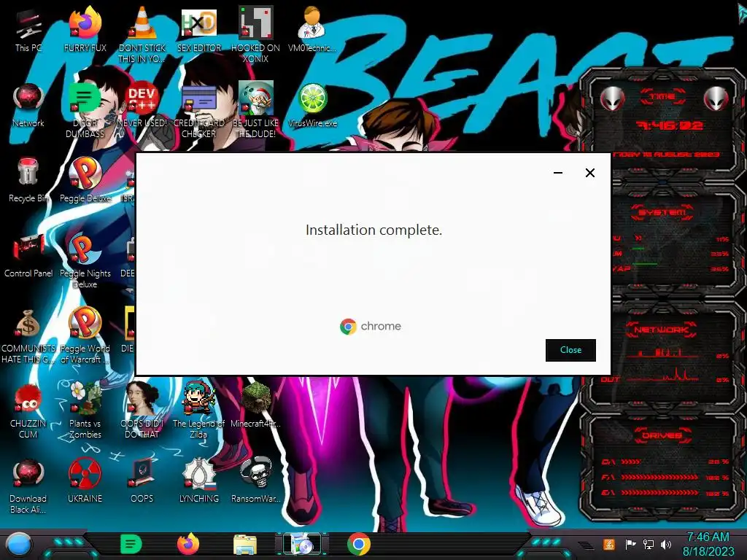Image resolution: width=747 pixels, height=560 pixels.
Task: Close the installer with the X button
Action: tap(589, 173)
